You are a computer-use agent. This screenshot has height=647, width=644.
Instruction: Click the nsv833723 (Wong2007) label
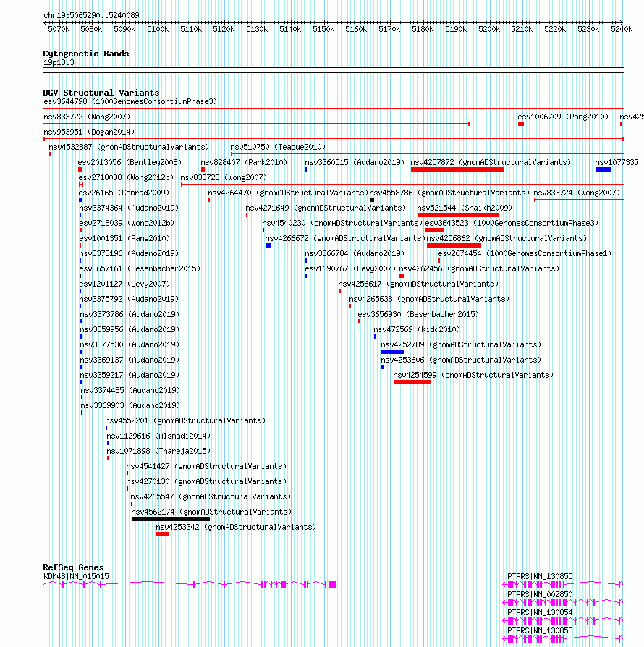coord(224,178)
